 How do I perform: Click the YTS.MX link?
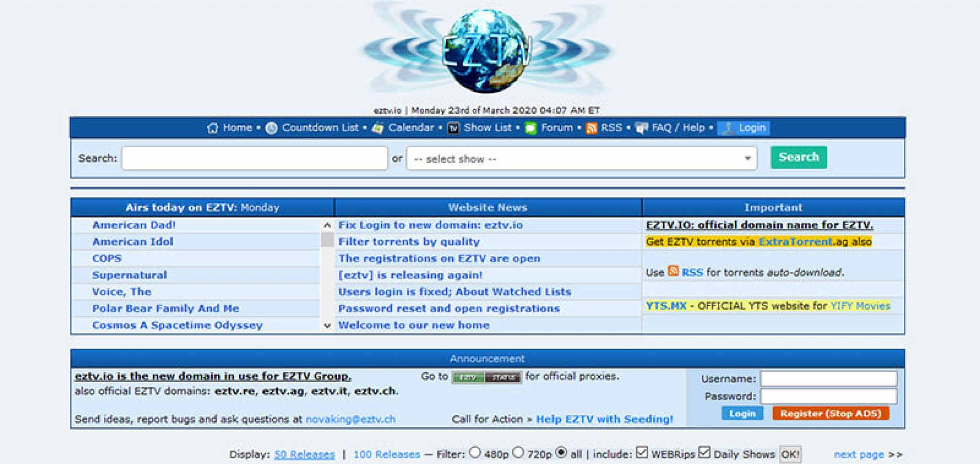[666, 306]
